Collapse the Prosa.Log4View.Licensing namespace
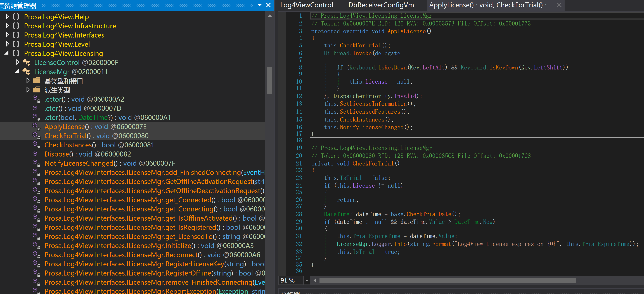The image size is (644, 294). 7,53
